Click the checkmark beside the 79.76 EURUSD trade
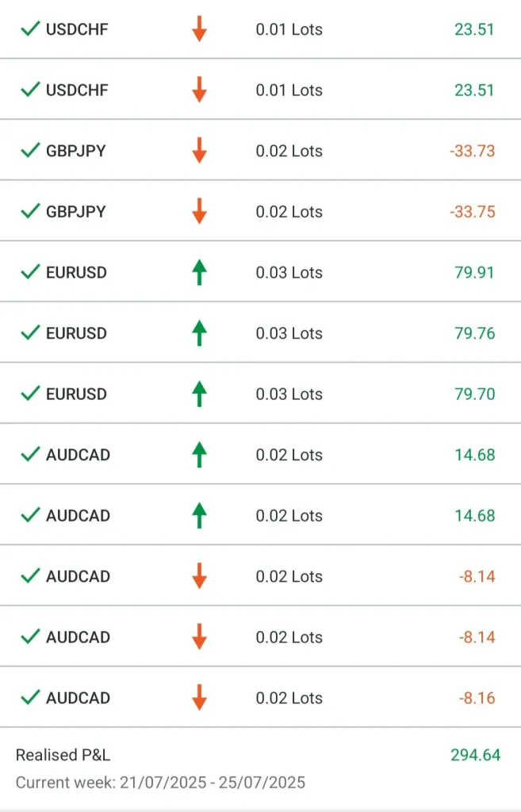This screenshot has height=812, width=521. tap(30, 333)
